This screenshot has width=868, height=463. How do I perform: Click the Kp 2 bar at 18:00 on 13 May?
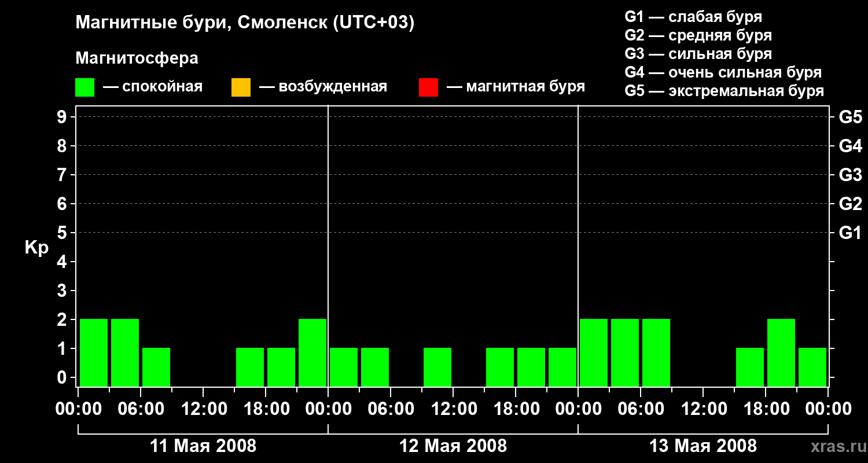coord(781,352)
